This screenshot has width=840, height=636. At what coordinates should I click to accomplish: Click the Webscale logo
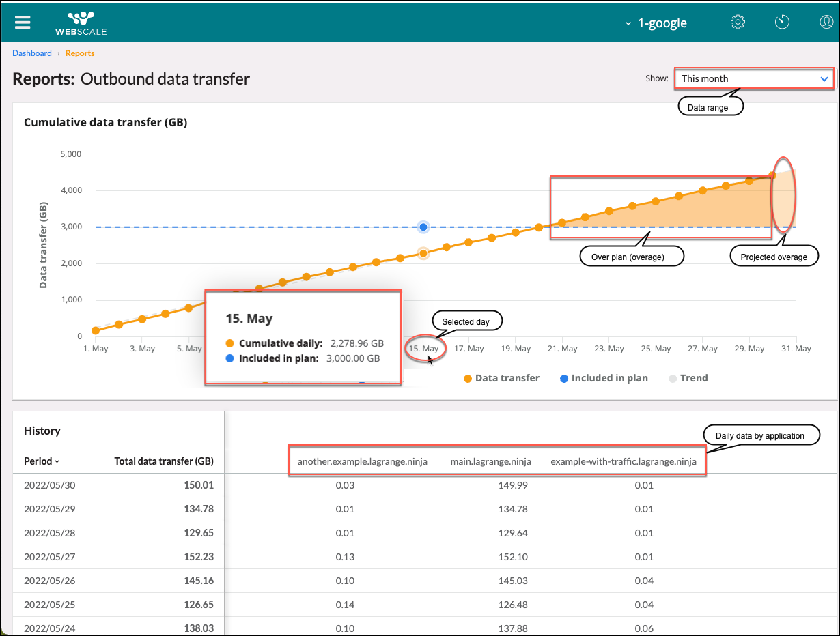point(81,22)
